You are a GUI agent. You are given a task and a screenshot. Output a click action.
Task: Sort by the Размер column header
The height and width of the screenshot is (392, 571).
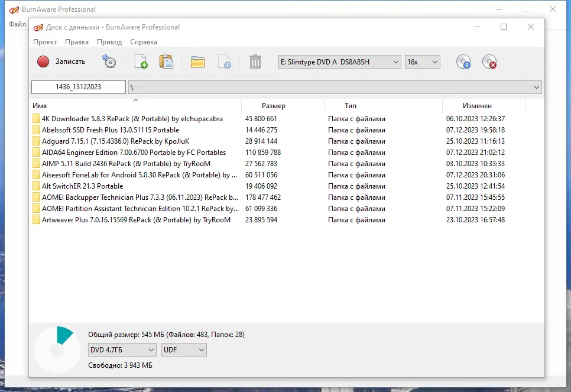[283, 106]
